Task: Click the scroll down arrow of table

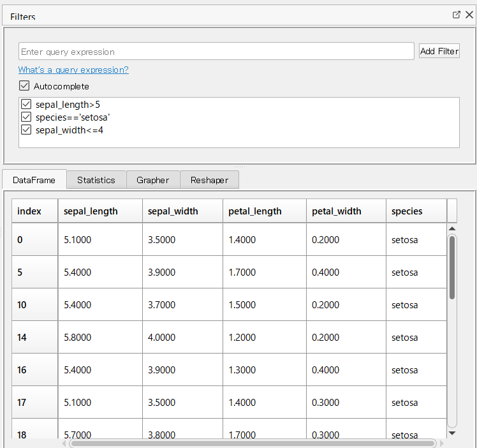Action: 452,433
